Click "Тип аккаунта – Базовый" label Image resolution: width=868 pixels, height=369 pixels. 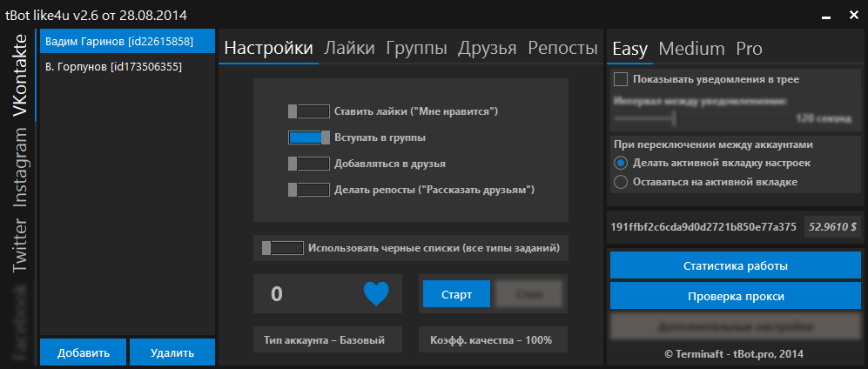pos(325,340)
